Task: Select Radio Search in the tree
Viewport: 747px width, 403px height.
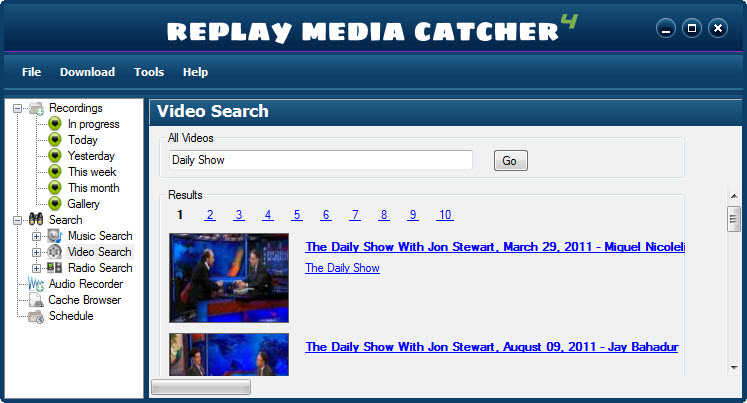Action: point(100,268)
